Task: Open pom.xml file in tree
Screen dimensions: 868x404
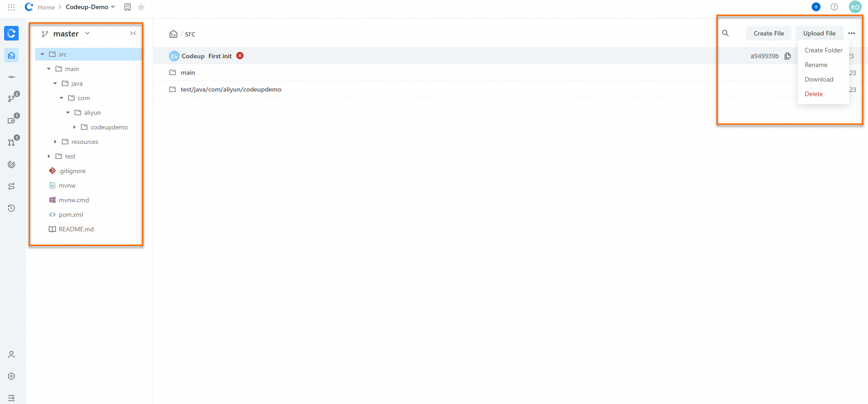Action: 71,215
